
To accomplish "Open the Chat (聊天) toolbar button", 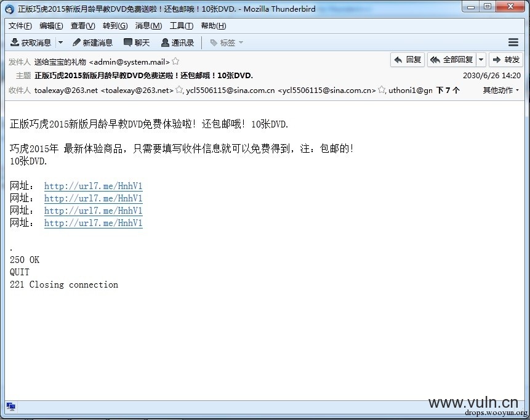I will click(137, 42).
